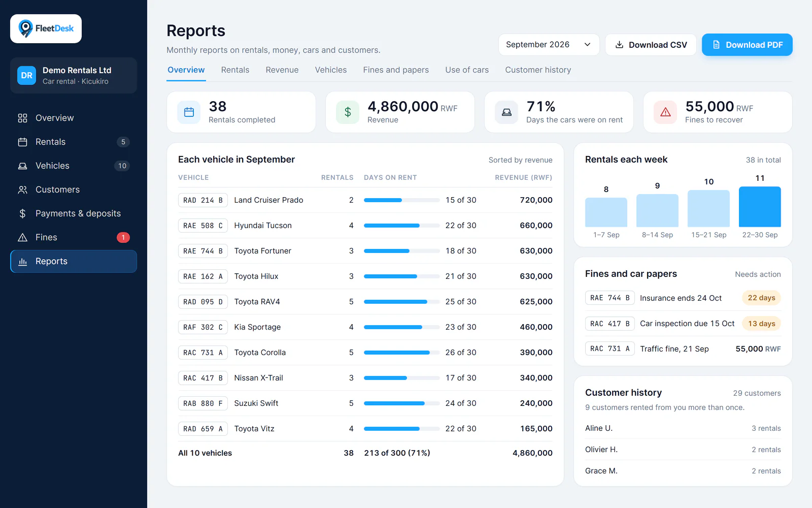Click the 22 days insurance badge

(x=761, y=298)
